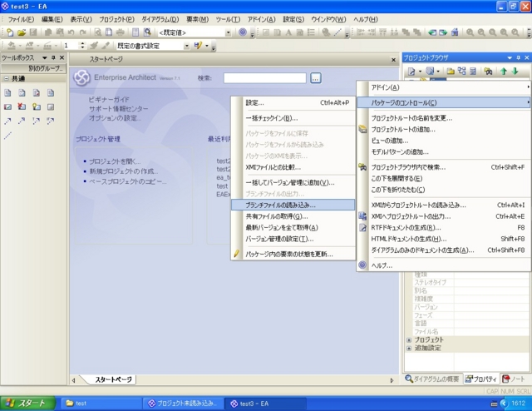Choose HTMLドキュメントの生成(H) menu item
532x411 pixels.
point(444,239)
